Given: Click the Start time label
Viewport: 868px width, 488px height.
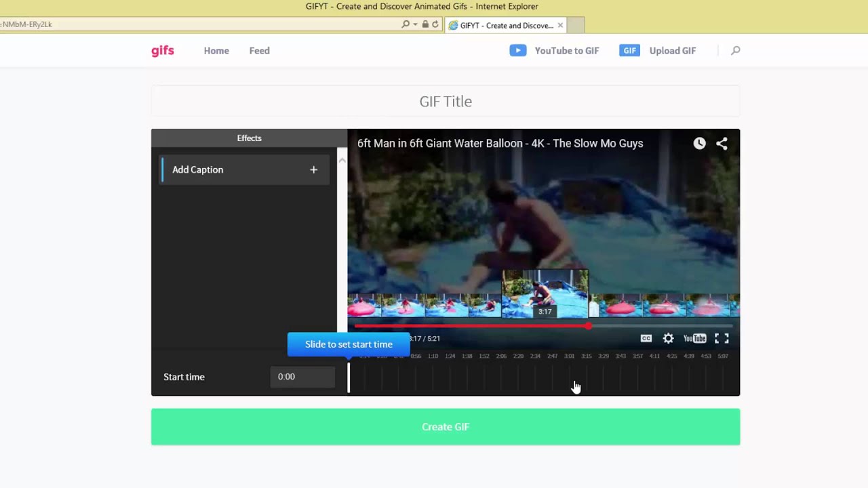Looking at the screenshot, I should point(184,377).
